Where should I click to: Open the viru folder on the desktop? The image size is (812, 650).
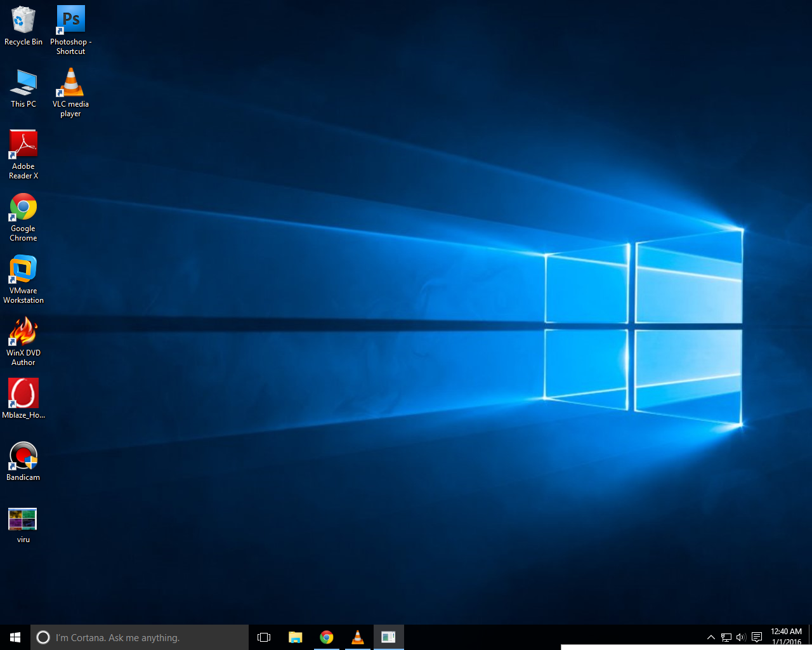(22, 519)
